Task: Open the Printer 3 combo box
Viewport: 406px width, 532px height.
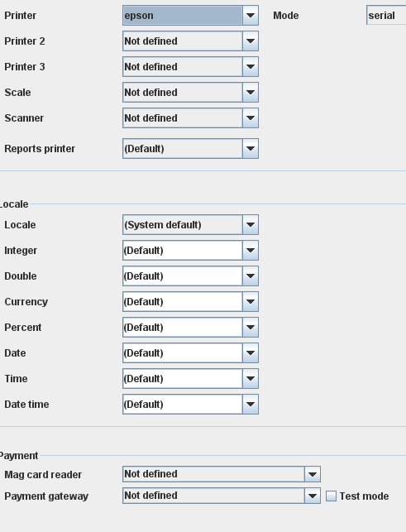Action: click(x=190, y=67)
